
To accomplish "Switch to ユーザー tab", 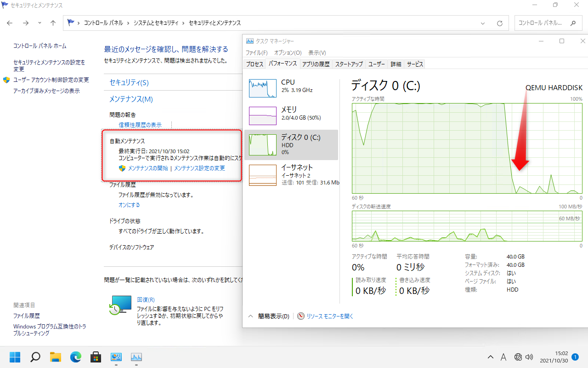I will (x=377, y=64).
